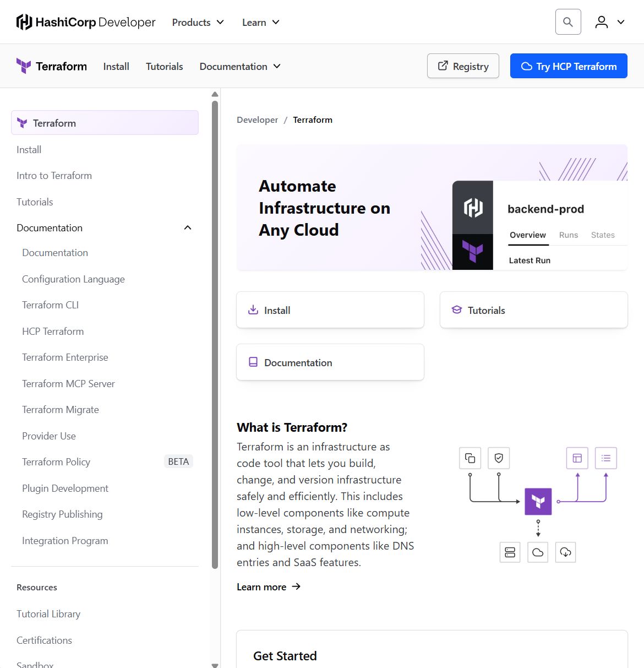Open Registry Publishing in sidebar
The image size is (644, 668).
[62, 514]
